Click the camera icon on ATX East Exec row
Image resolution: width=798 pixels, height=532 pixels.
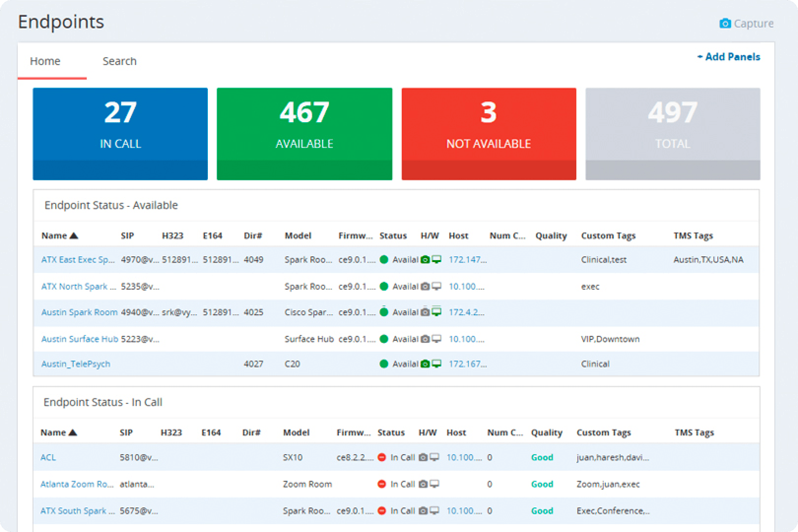[425, 260]
